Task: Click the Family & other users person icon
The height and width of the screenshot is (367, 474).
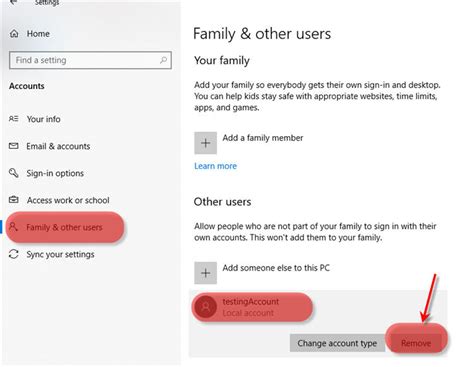Action: [14, 227]
